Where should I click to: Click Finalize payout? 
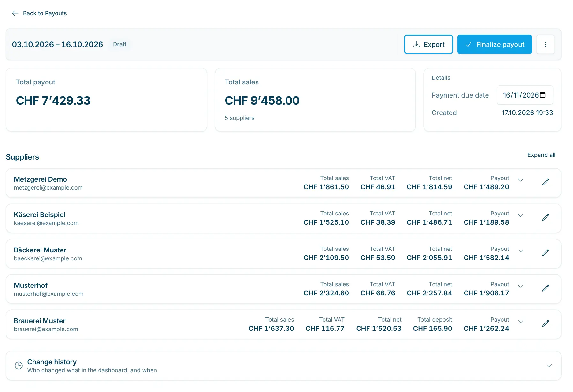[x=494, y=44]
